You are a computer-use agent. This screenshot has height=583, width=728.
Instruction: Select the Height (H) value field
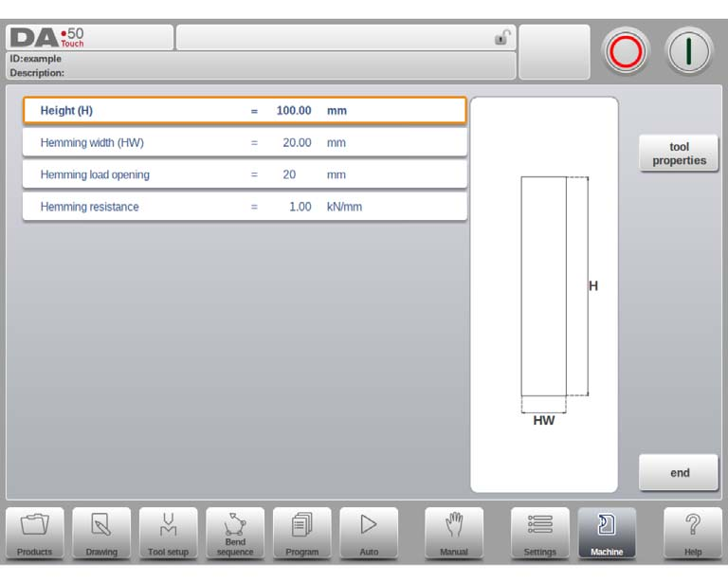(x=245, y=111)
